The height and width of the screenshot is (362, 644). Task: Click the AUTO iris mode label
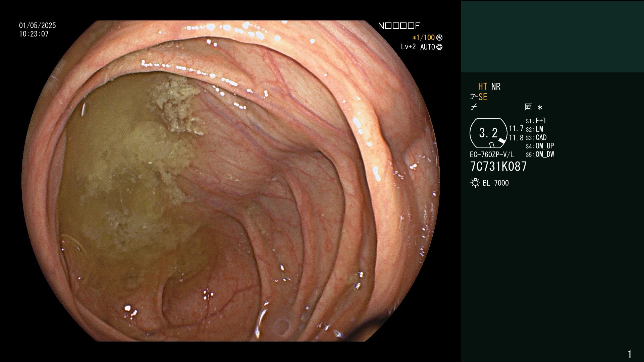[428, 47]
